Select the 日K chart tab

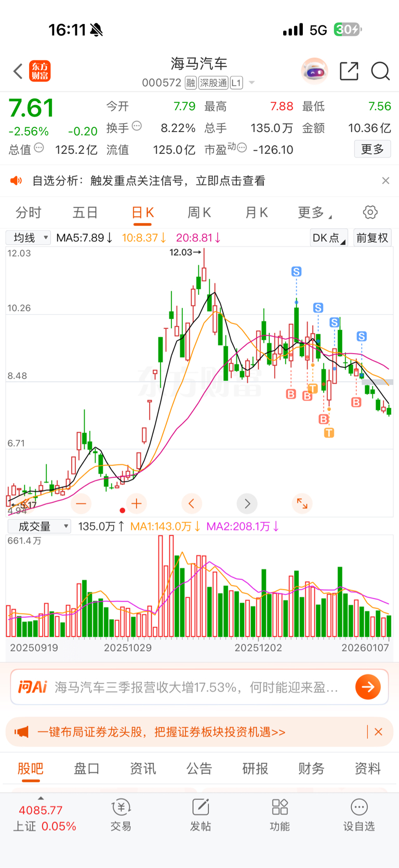coord(142,213)
